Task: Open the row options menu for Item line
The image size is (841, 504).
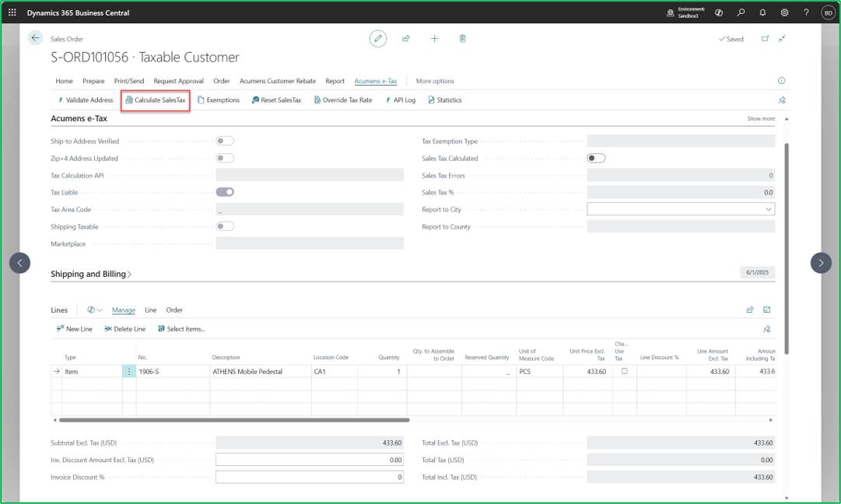Action: [128, 371]
